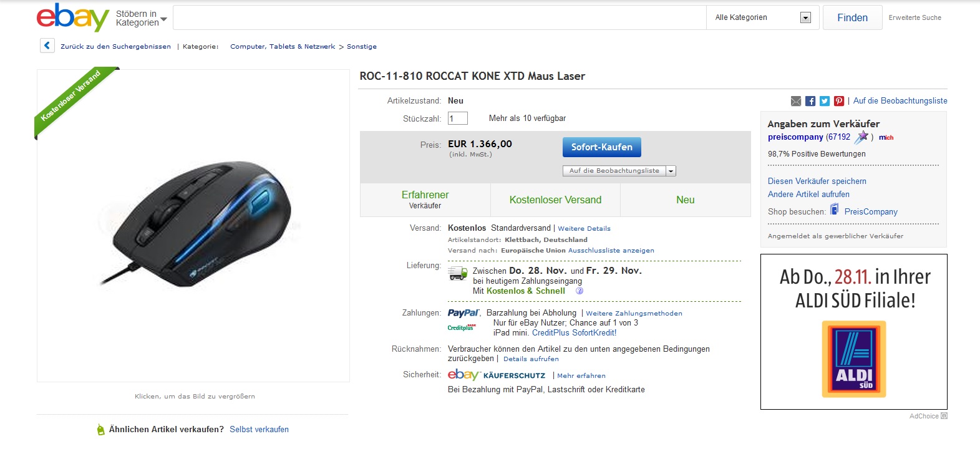Open the Selbst verkaufen link
The image size is (980, 459).
(x=259, y=430)
